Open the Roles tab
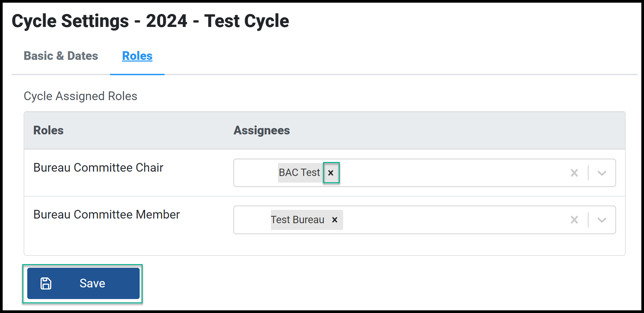Viewport: 644px width, 313px height. coord(137,56)
